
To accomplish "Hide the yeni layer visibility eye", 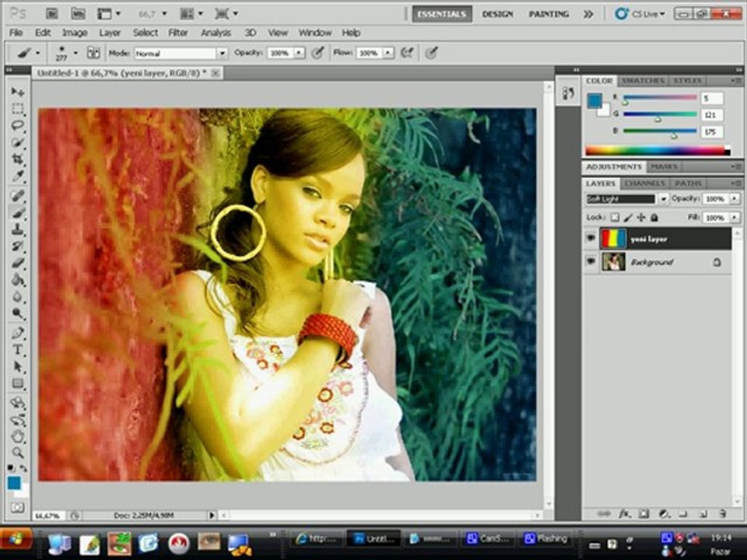I will pos(591,238).
